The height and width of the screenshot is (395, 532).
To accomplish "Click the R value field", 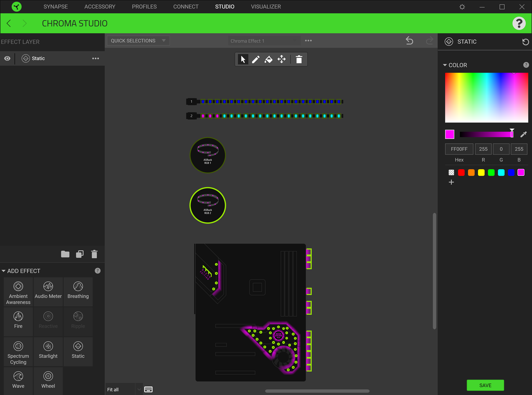I will (x=483, y=149).
